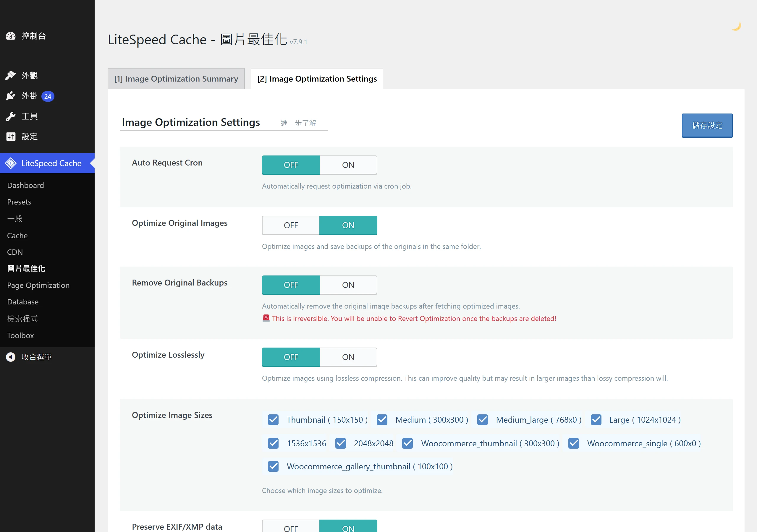
Task: Open the Image Optimization Summary tab
Action: click(176, 79)
